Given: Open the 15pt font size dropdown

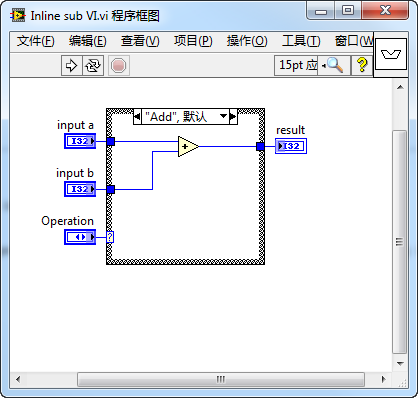Looking at the screenshot, I should point(296,65).
